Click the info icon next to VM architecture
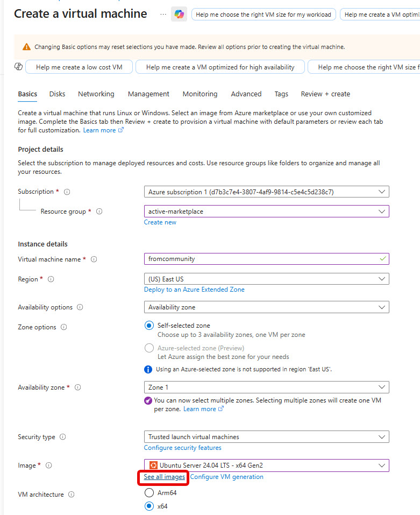 pos(71,495)
